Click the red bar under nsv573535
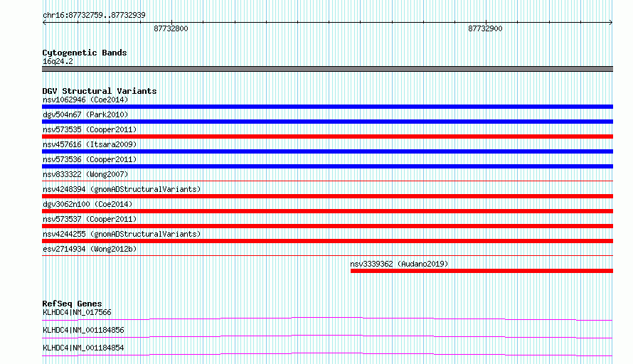This screenshot has width=633, height=364. pos(327,136)
